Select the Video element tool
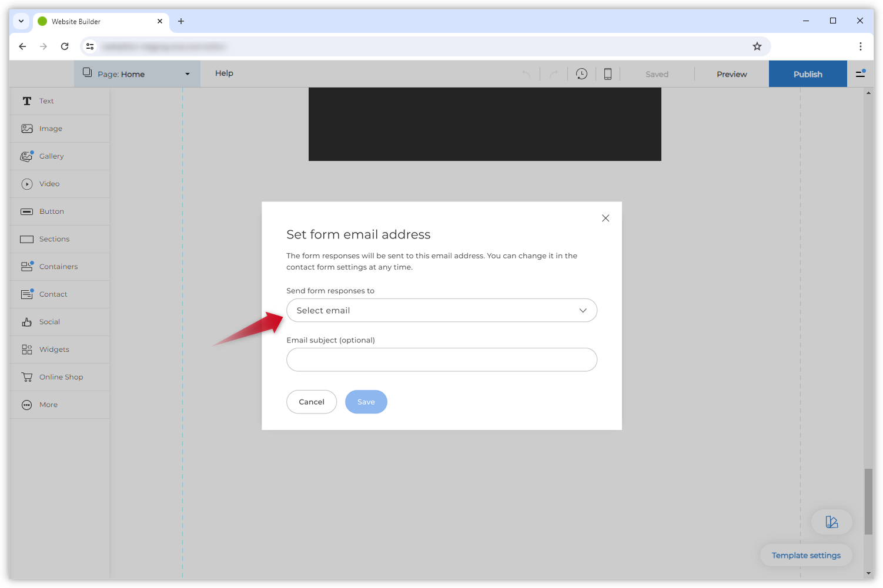Screen dimensions: 883x588 49,183
